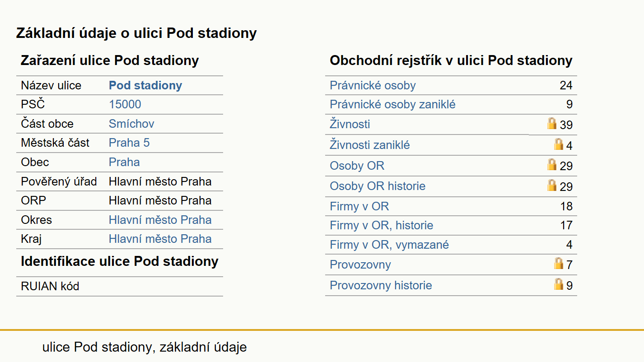
Task: Open Právnické osoby zaniklé link
Action: click(x=392, y=105)
